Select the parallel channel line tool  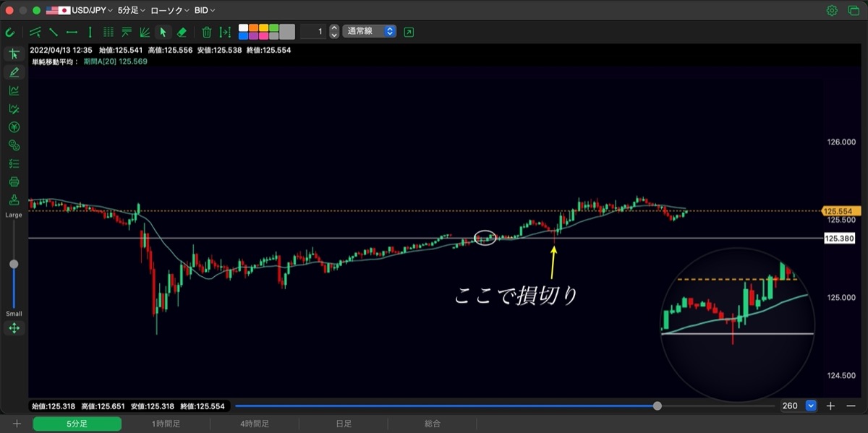(x=35, y=32)
